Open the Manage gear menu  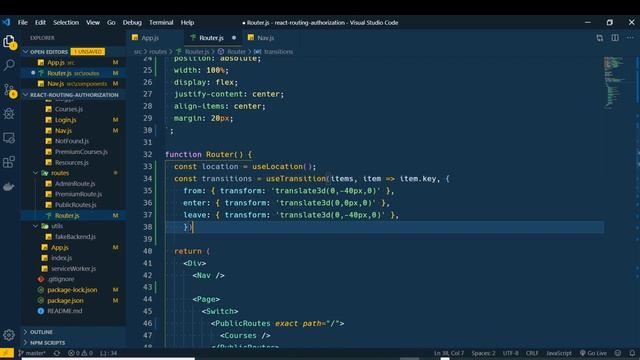[x=9, y=335]
